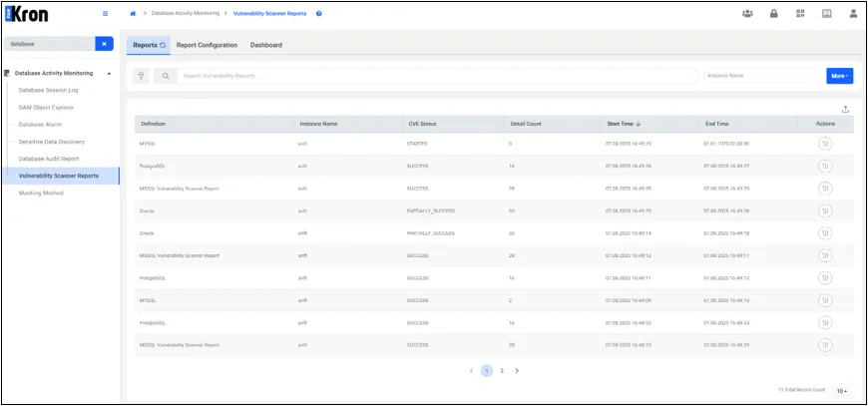Open actions for row started 16:49:23
868x406 pixels.
tap(825, 210)
